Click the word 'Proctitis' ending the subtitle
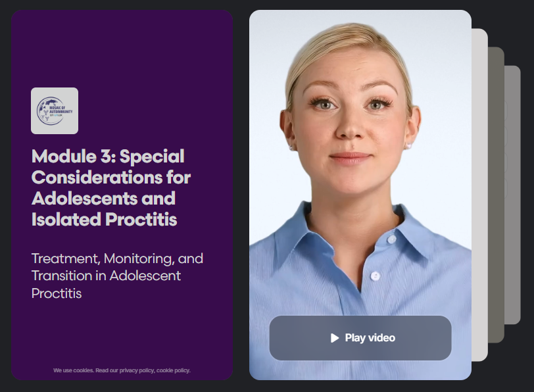534x392 pixels. pyautogui.click(x=57, y=293)
